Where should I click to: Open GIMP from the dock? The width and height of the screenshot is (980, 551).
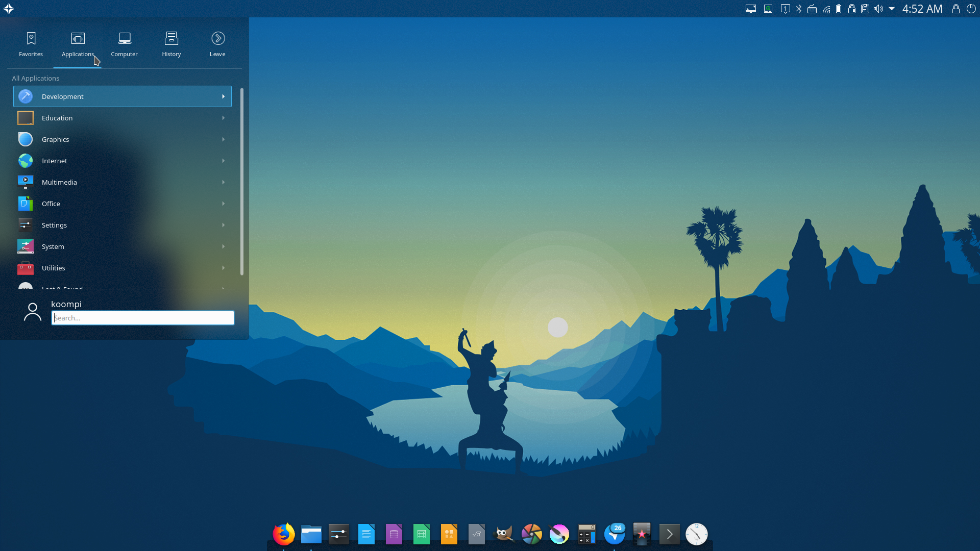(504, 534)
